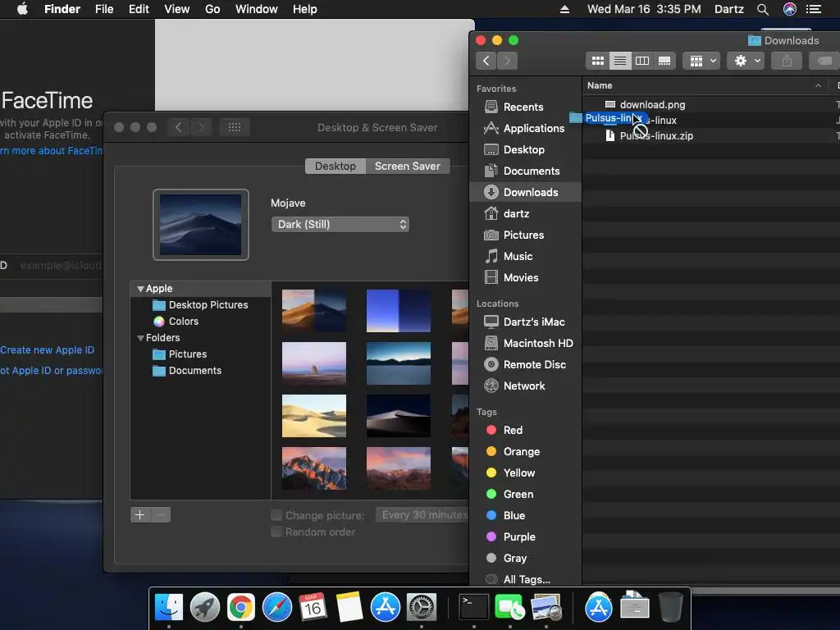Click learn more about FaceTime link
The height and width of the screenshot is (630, 840).
point(52,151)
